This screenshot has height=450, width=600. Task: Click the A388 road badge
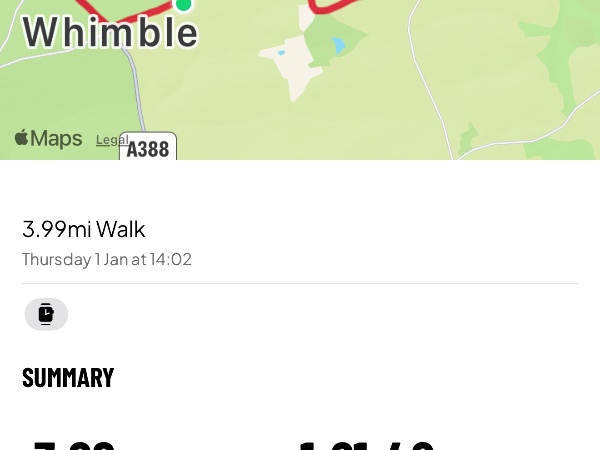(x=148, y=148)
